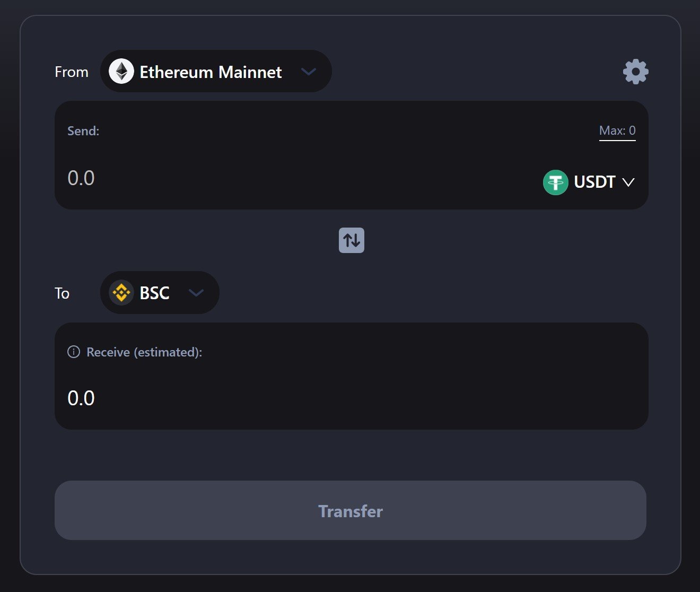This screenshot has height=592, width=700.
Task: Click the info icon beside Receive
Action: pos(74,352)
